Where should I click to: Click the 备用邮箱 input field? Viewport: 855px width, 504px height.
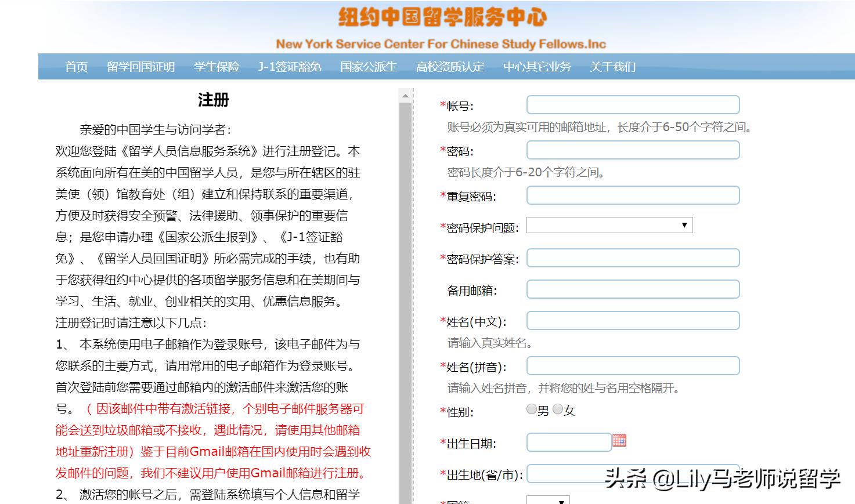point(633,288)
